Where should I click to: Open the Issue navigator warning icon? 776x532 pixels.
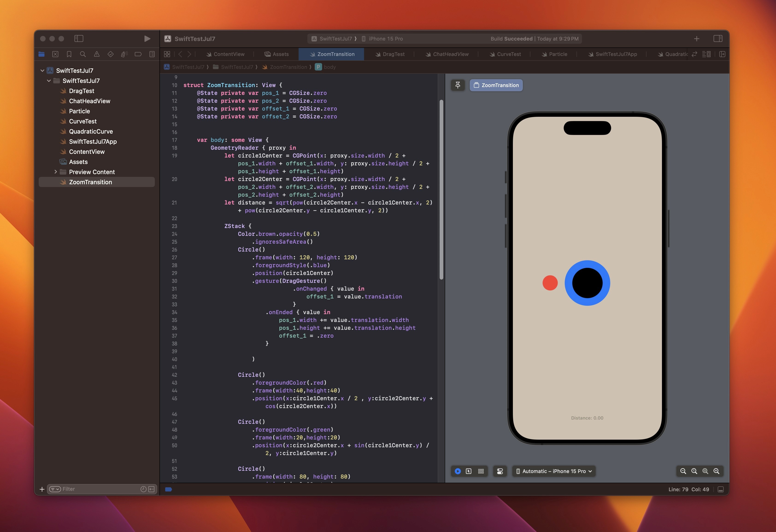(97, 54)
